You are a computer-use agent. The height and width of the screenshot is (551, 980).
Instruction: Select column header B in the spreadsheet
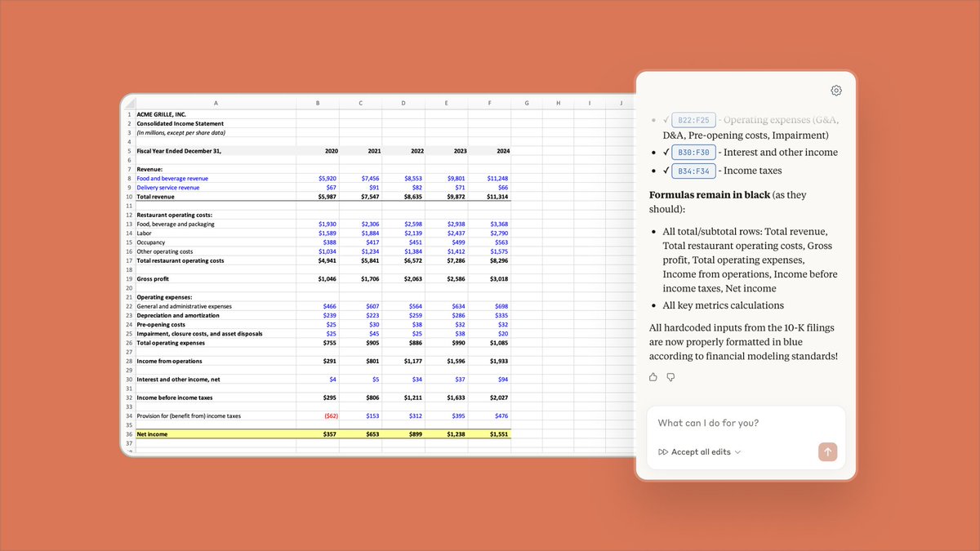[318, 103]
